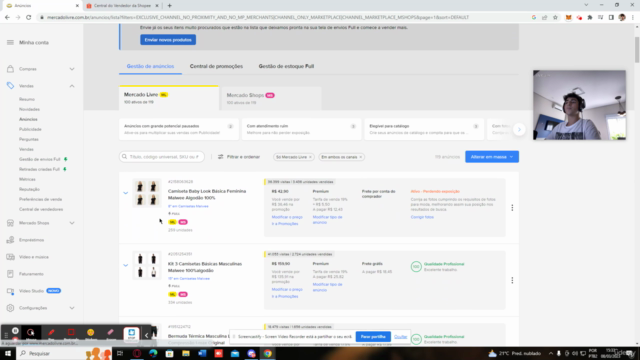The width and height of the screenshot is (640, 360).
Task: Select the Mercado Livre channel tab
Action: coord(169,98)
